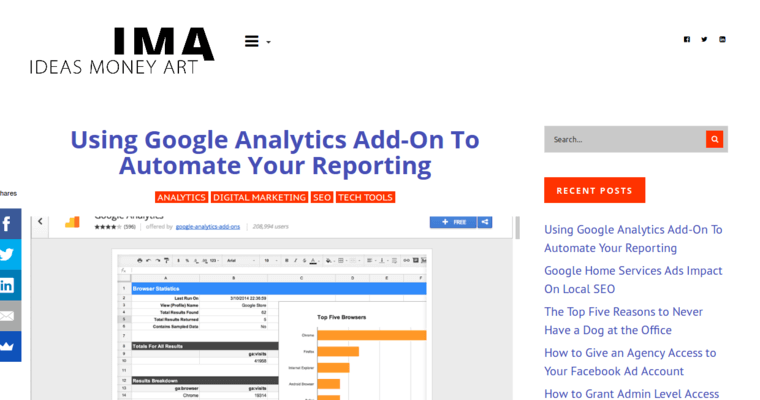This screenshot has height=400, width=760.
Task: Open How to Grant Admin Level Access post
Action: point(632,394)
